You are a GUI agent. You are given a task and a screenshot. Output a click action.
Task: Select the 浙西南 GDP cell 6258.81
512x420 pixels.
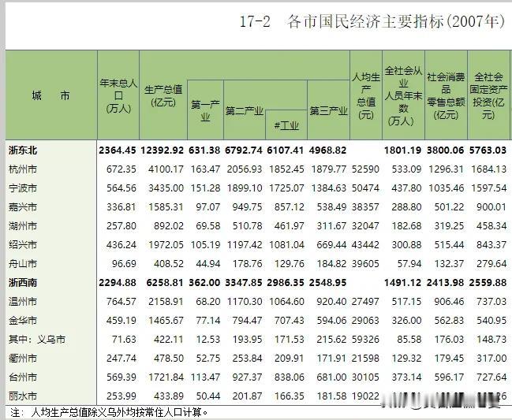(165, 282)
